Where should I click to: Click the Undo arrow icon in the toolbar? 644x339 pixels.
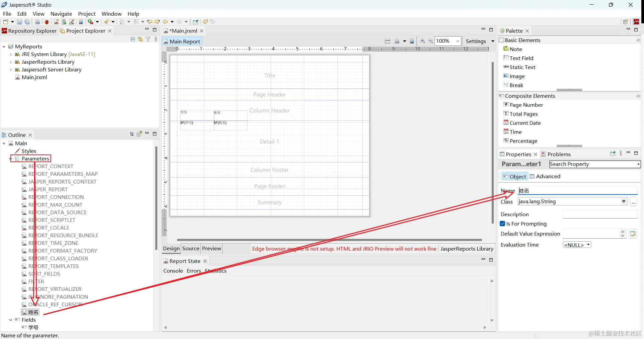[205, 22]
